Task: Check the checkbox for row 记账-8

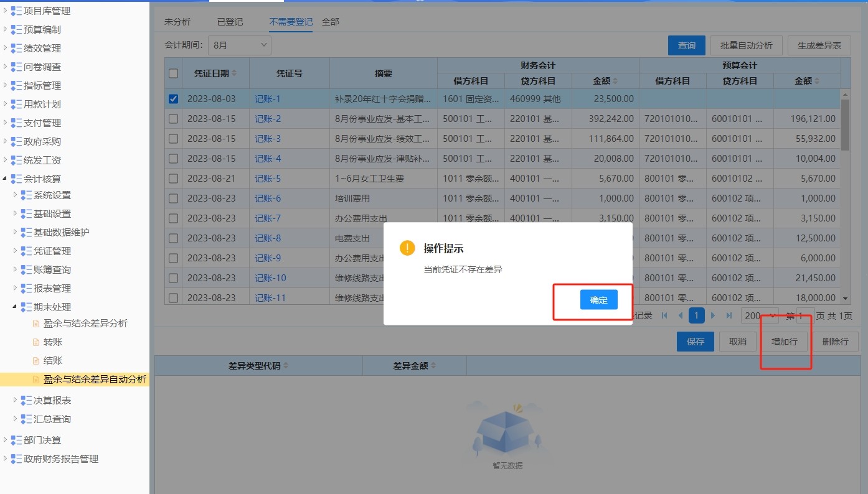Action: (174, 238)
